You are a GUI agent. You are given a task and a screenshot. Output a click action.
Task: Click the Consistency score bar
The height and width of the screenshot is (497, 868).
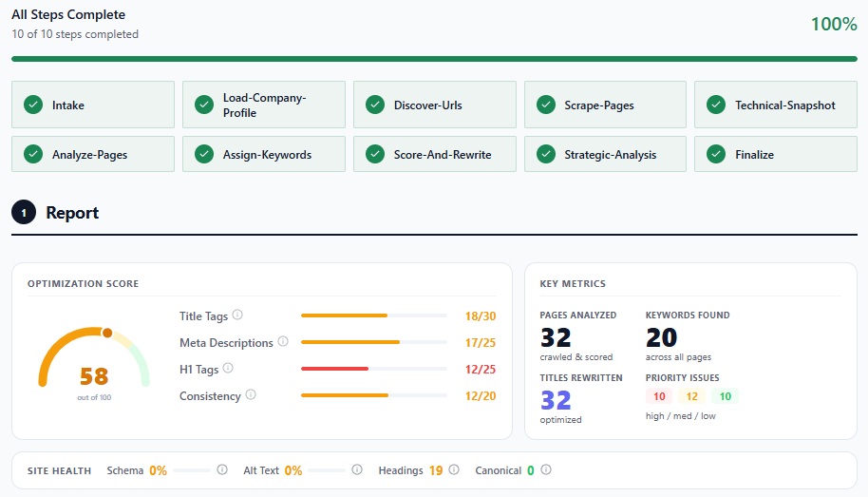pyautogui.click(x=373, y=395)
